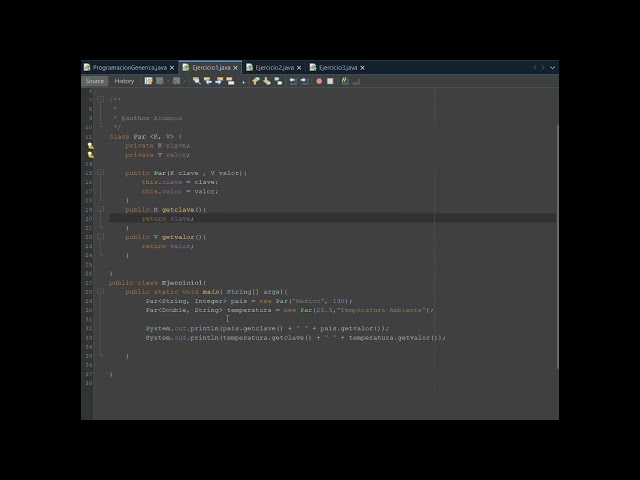Click the file icon on ProgramacionGenerica.java tab
This screenshot has width=640, height=480.
[x=87, y=67]
